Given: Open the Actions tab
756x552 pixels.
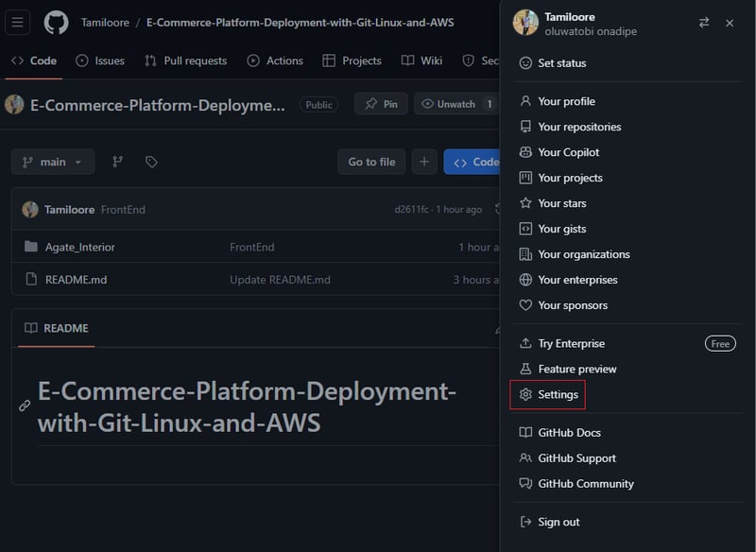Looking at the screenshot, I should [x=275, y=60].
